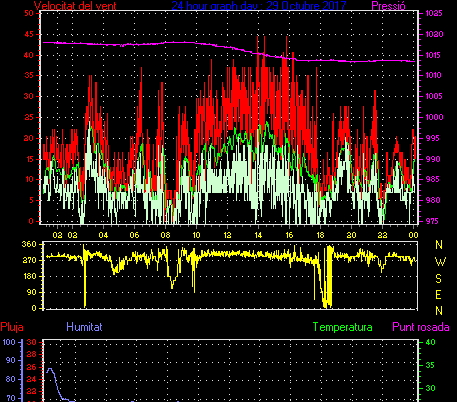The height and width of the screenshot is (402, 457).
Task: Pick the 35 value on wind speed axis
Action: (x=29, y=76)
